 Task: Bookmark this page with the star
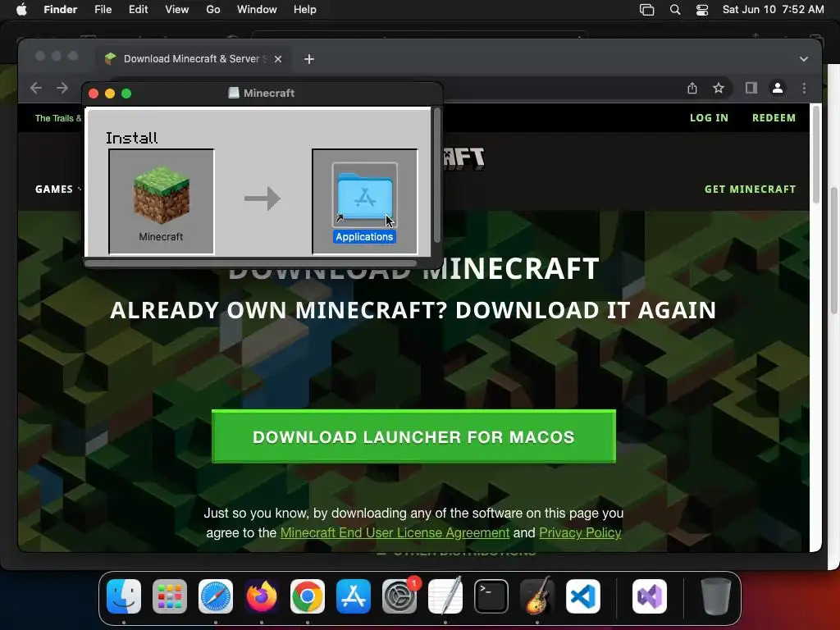click(719, 88)
